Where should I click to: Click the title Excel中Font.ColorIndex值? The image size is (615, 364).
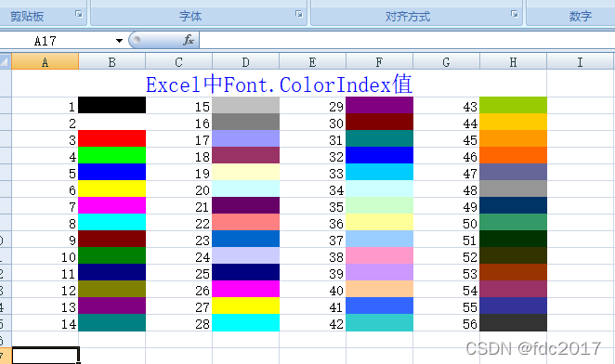pos(279,84)
